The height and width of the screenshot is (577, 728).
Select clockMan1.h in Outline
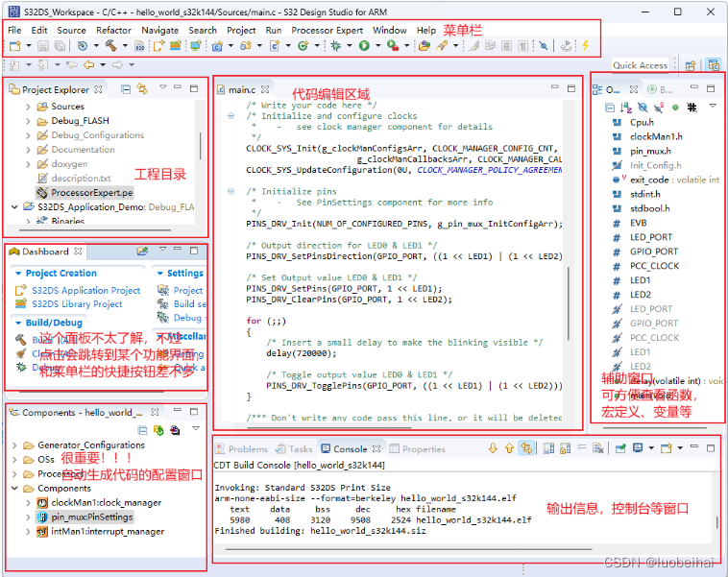tap(656, 136)
